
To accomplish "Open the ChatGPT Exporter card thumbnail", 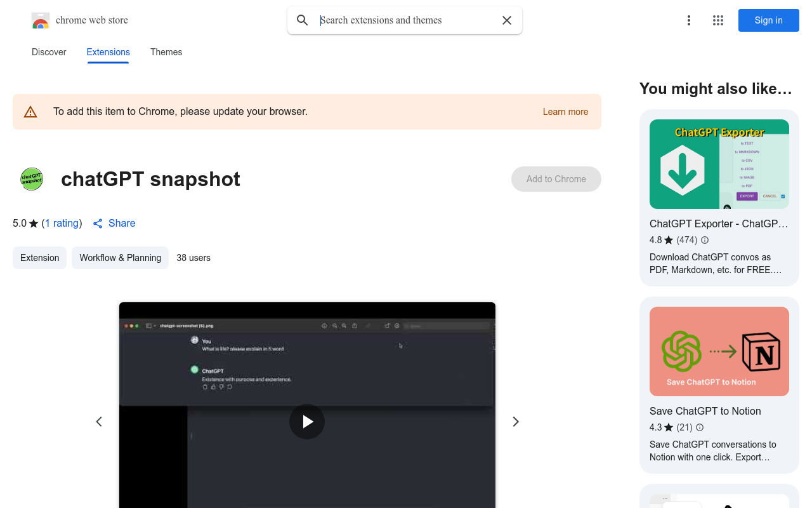I will coord(719,164).
